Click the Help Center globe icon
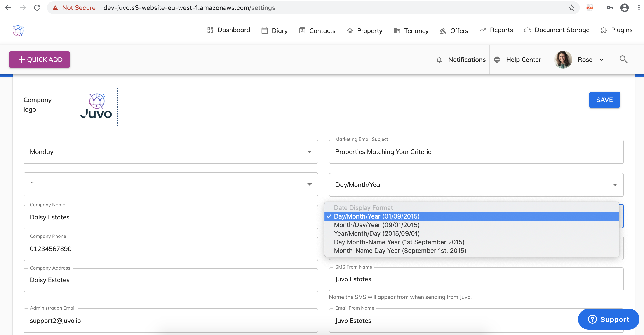644x335 pixels. 497,60
